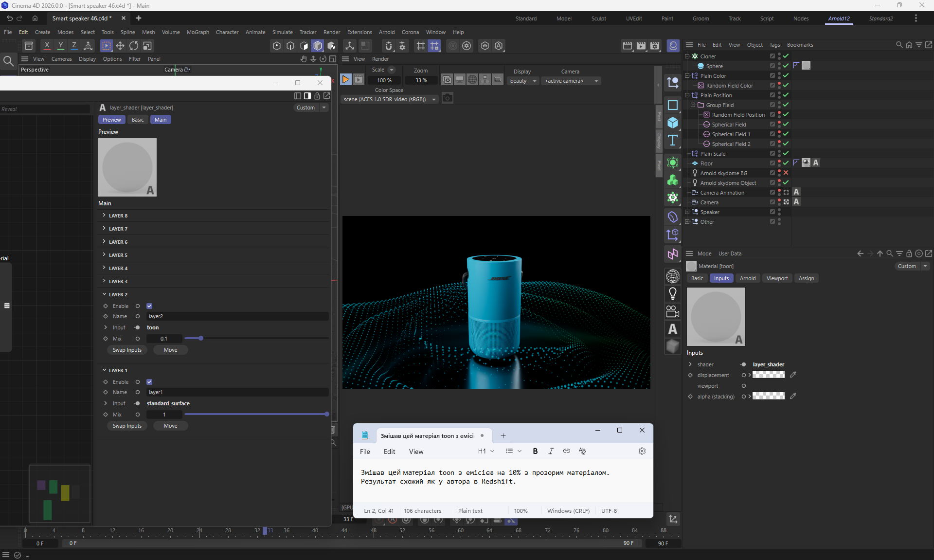Image resolution: width=934 pixels, height=560 pixels.
Task: Click the Text spline tool icon
Action: pyautogui.click(x=673, y=141)
